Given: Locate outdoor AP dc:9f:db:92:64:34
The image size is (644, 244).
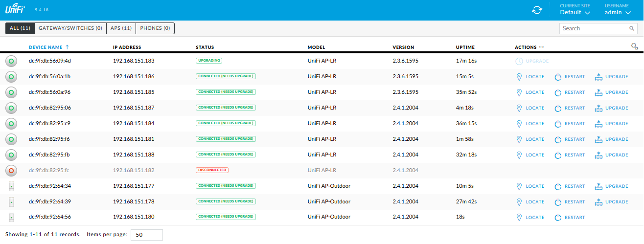Looking at the screenshot, I should click(x=530, y=186).
